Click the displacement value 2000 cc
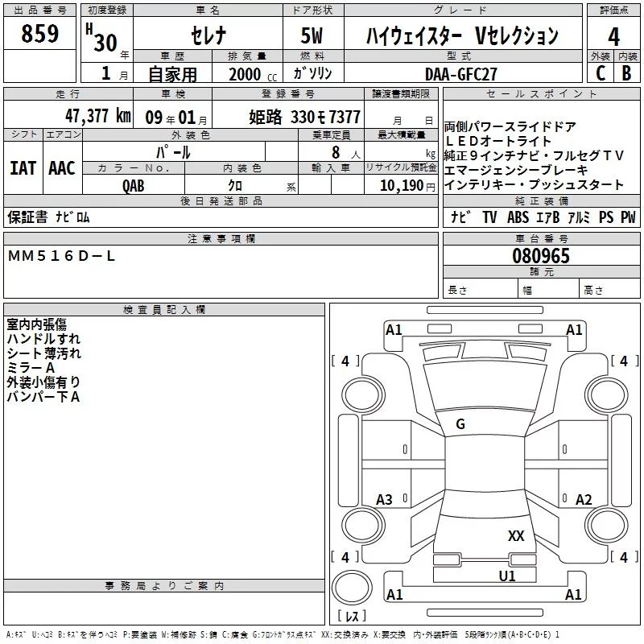The width and height of the screenshot is (644, 644). (x=253, y=74)
